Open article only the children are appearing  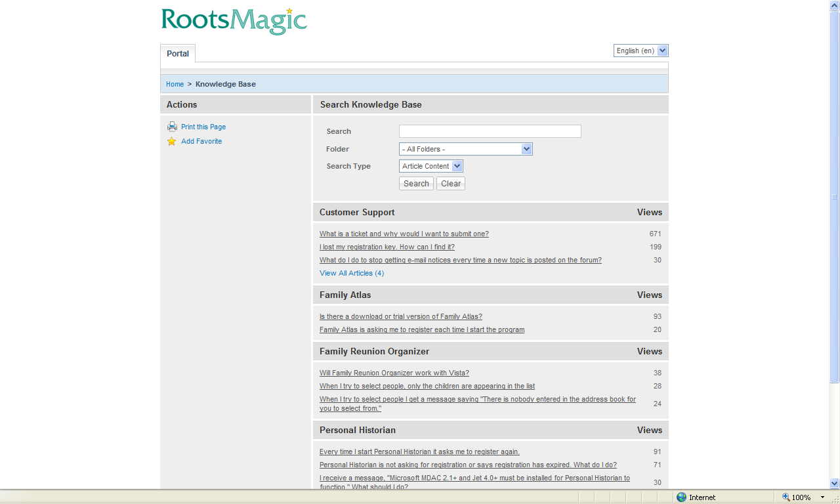(x=427, y=386)
